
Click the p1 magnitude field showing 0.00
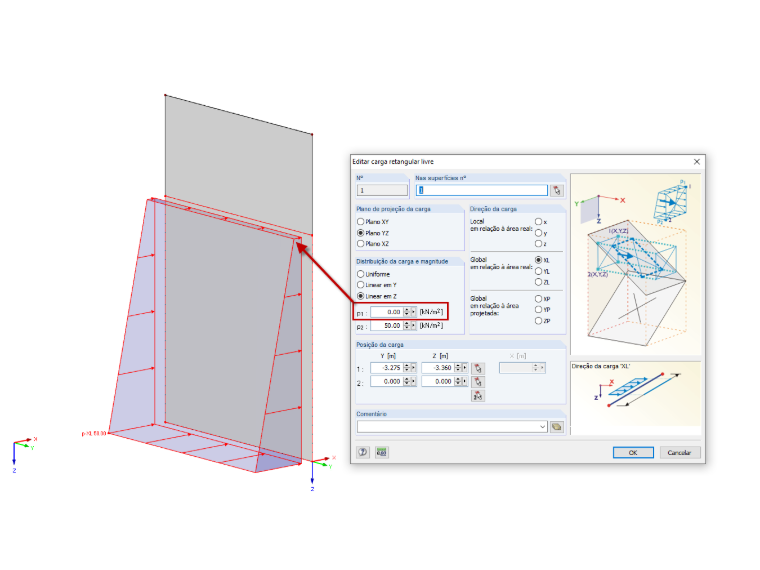coord(387,312)
